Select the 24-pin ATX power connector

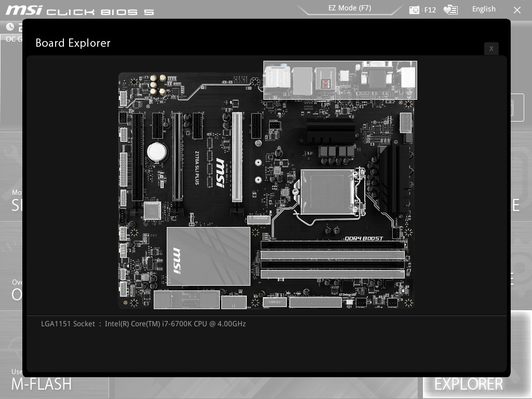[x=315, y=302]
